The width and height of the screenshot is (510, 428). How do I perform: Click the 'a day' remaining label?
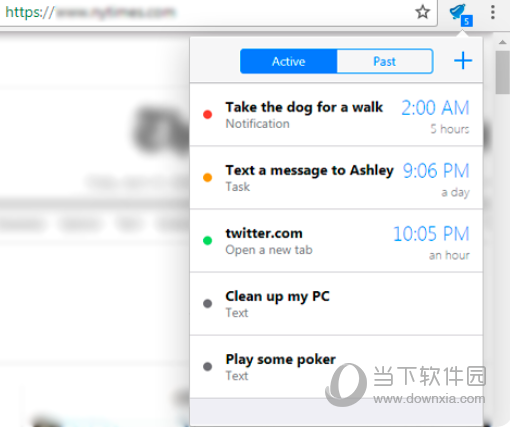tap(455, 192)
